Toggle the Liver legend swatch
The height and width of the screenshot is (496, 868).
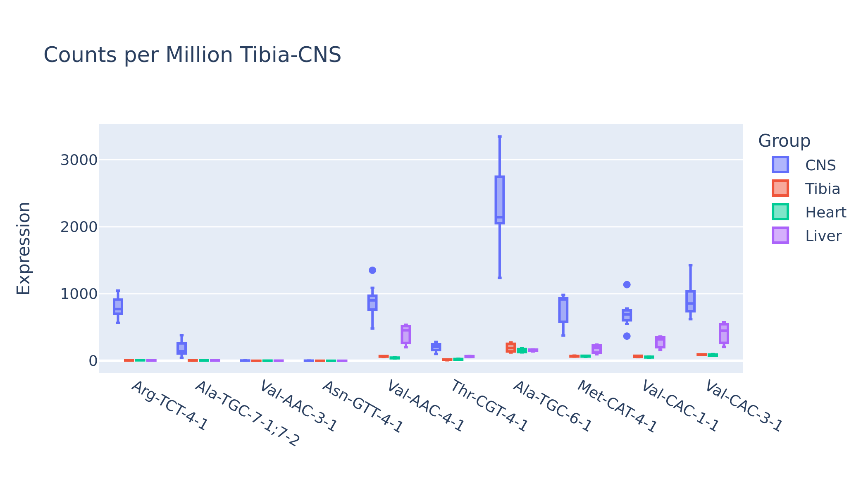[780, 235]
